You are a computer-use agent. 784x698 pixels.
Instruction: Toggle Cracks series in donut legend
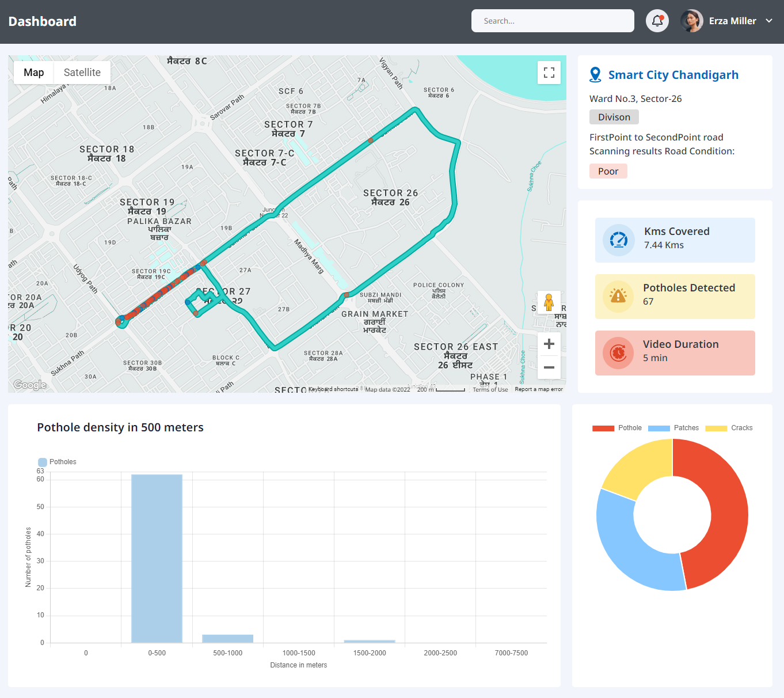[729, 428]
